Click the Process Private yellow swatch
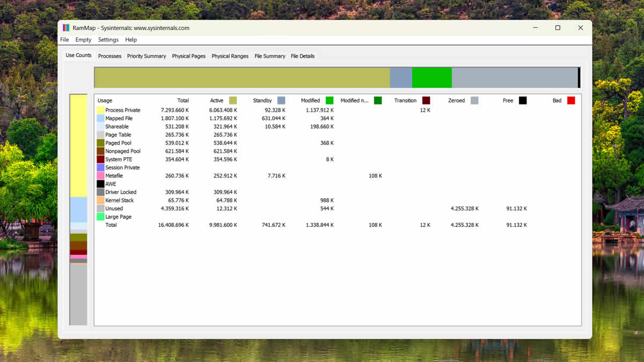 (x=100, y=110)
